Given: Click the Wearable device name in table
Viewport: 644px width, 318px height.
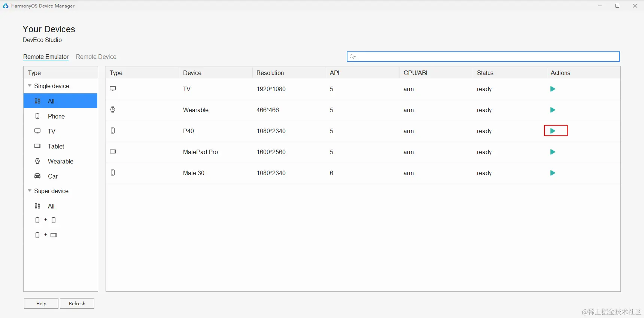Looking at the screenshot, I should tap(196, 110).
